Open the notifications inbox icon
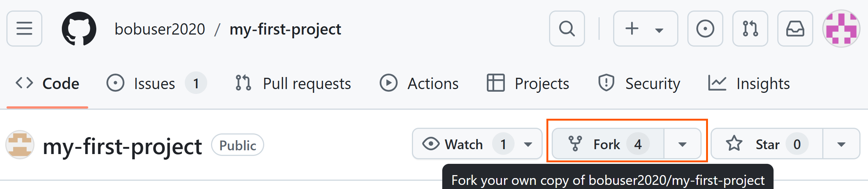This screenshot has width=868, height=189. click(x=795, y=29)
